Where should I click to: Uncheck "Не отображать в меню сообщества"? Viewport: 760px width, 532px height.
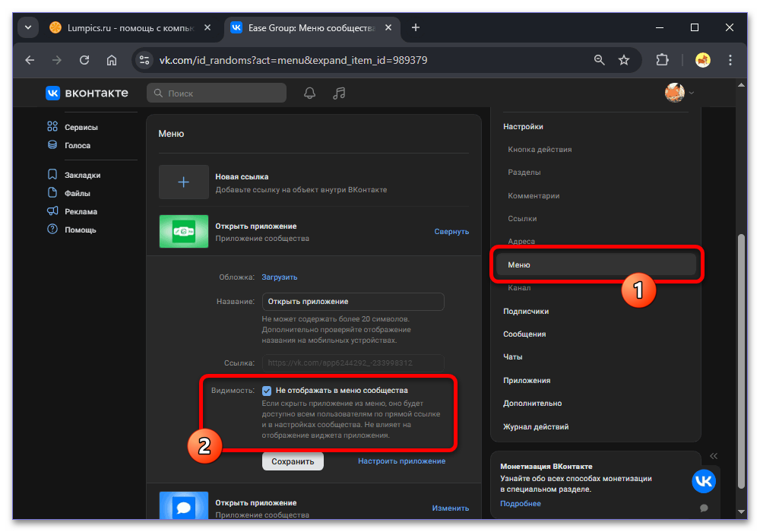coord(267,391)
